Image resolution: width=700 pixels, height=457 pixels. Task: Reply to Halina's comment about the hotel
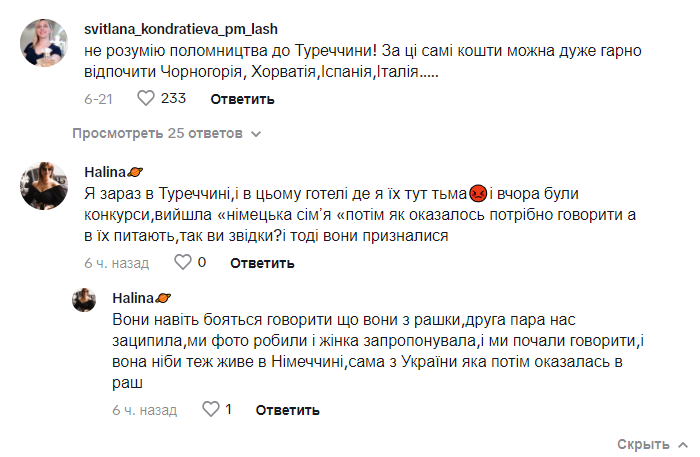(x=262, y=263)
